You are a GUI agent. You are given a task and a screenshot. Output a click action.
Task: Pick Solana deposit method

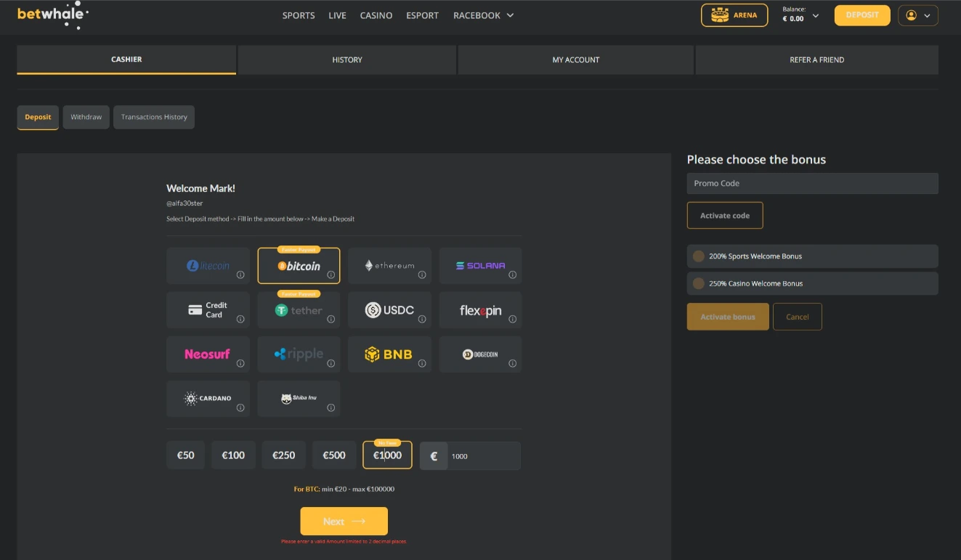pyautogui.click(x=480, y=266)
